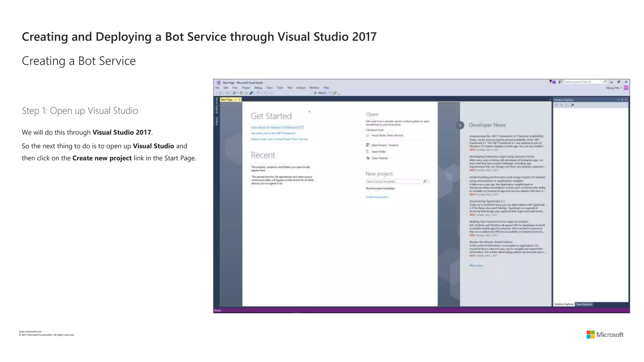Click the Create new project link
The image size is (644, 362).
pos(377,197)
